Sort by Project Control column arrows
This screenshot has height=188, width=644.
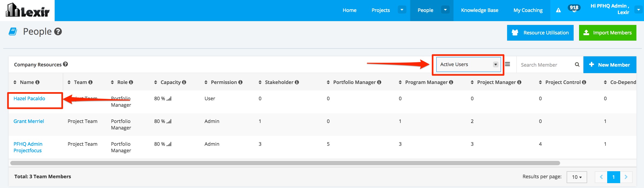pyautogui.click(x=540, y=82)
